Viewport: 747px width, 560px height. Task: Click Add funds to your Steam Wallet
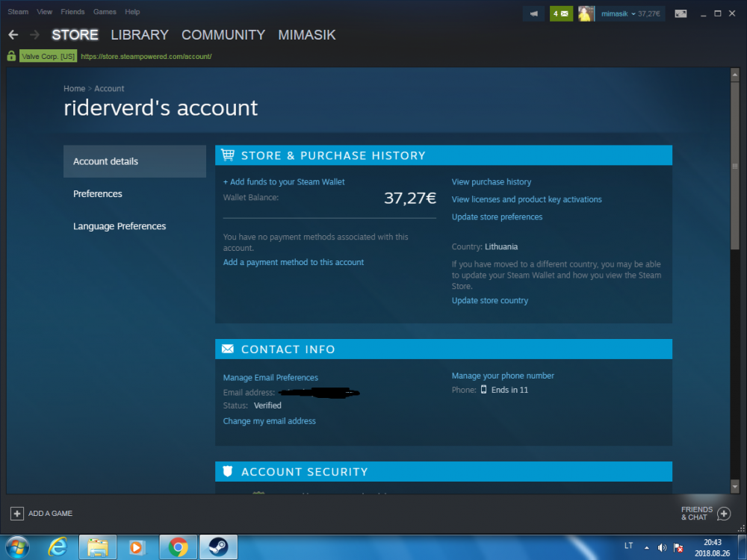point(284,182)
